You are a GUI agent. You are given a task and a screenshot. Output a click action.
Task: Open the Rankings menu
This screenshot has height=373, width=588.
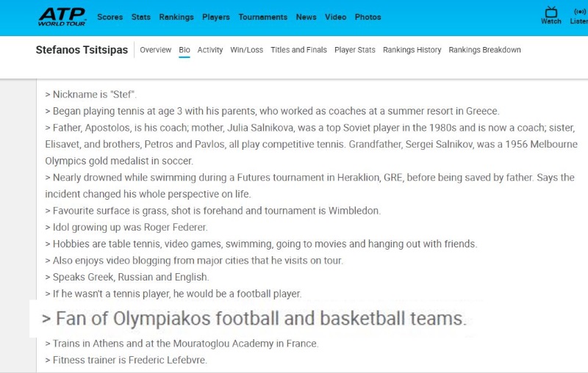[x=176, y=17]
